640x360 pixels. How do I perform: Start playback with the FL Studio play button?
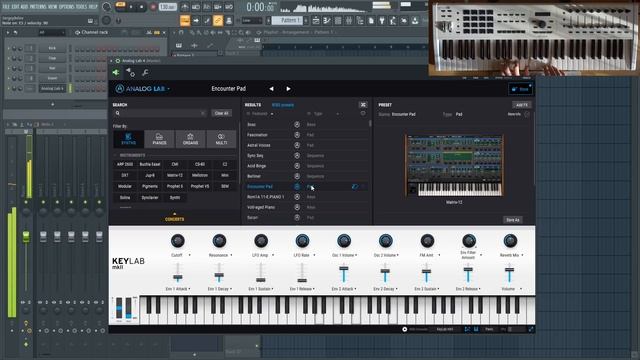tap(131, 7)
